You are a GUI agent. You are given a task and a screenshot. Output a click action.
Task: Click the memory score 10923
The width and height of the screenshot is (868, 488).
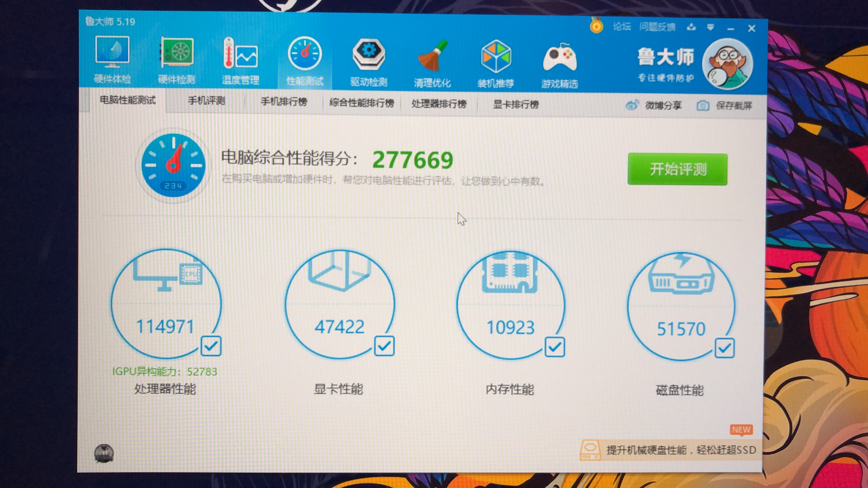510,328
